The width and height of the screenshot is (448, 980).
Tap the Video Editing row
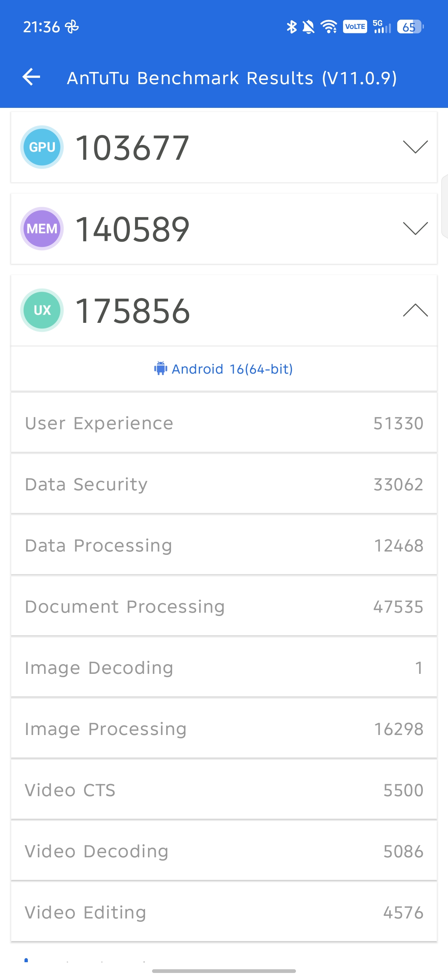pyautogui.click(x=224, y=912)
